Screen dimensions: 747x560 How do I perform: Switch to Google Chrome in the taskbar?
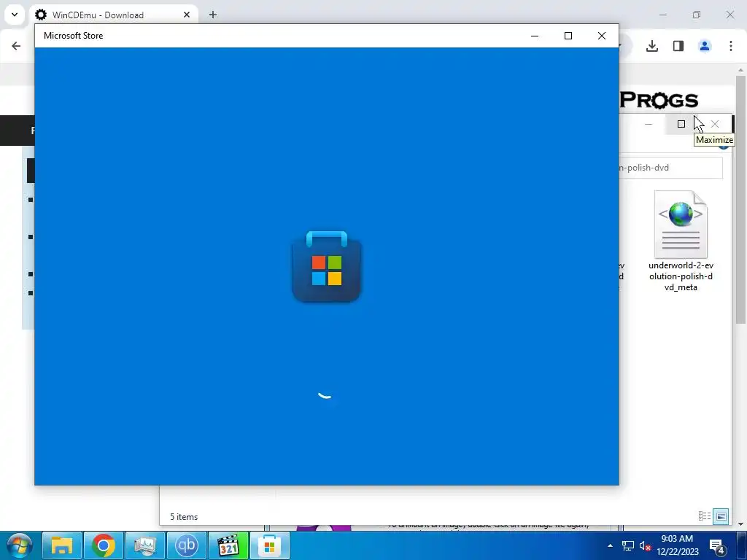click(x=104, y=545)
